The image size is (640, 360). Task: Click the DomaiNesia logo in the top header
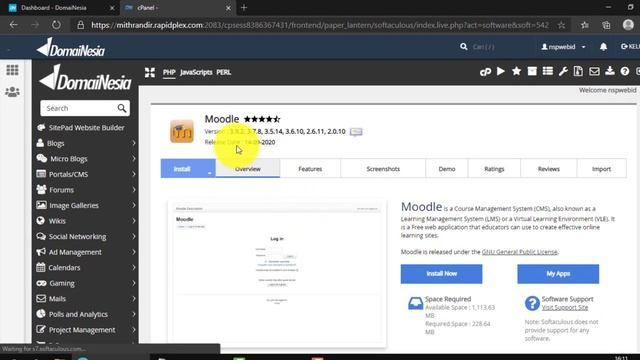tap(71, 47)
